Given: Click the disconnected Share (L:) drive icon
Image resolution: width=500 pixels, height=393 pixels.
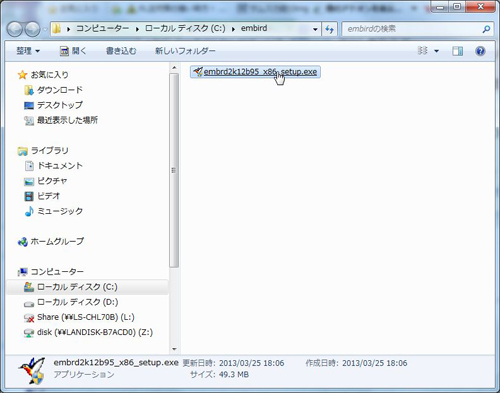Looking at the screenshot, I should pos(29,318).
